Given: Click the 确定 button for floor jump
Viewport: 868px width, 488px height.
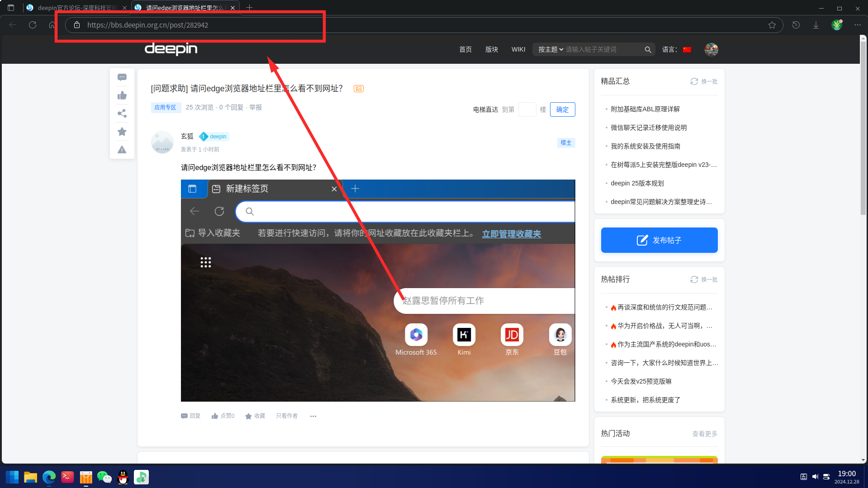Looking at the screenshot, I should pos(562,109).
